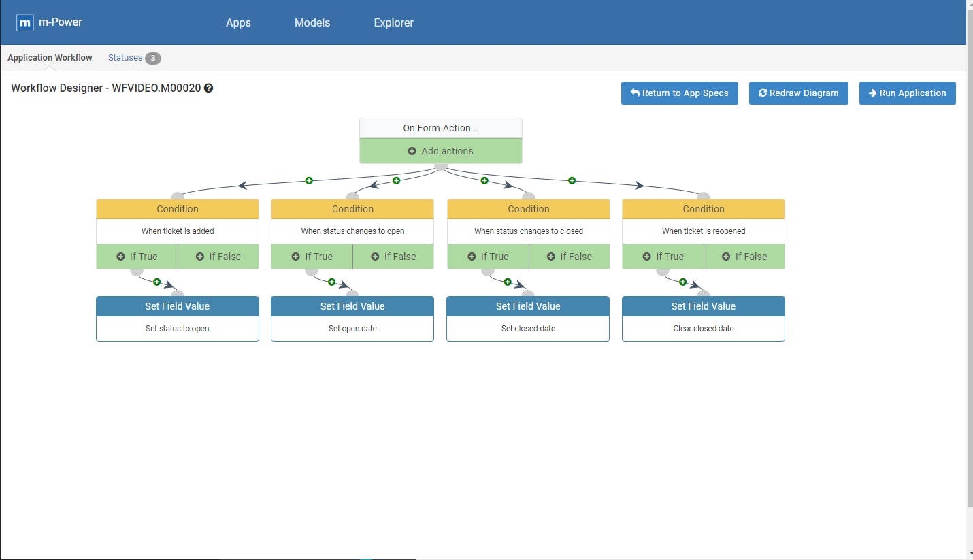Click green plus on arrow to reopened condition
The image size is (973, 560).
(x=572, y=180)
